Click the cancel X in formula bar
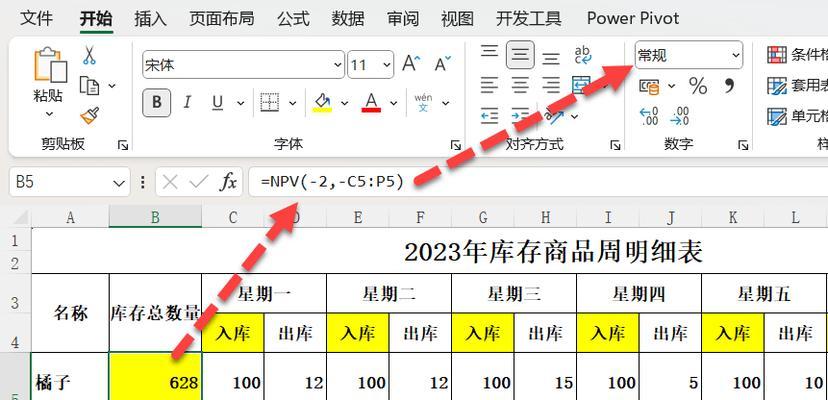The image size is (828, 400). tap(170, 182)
